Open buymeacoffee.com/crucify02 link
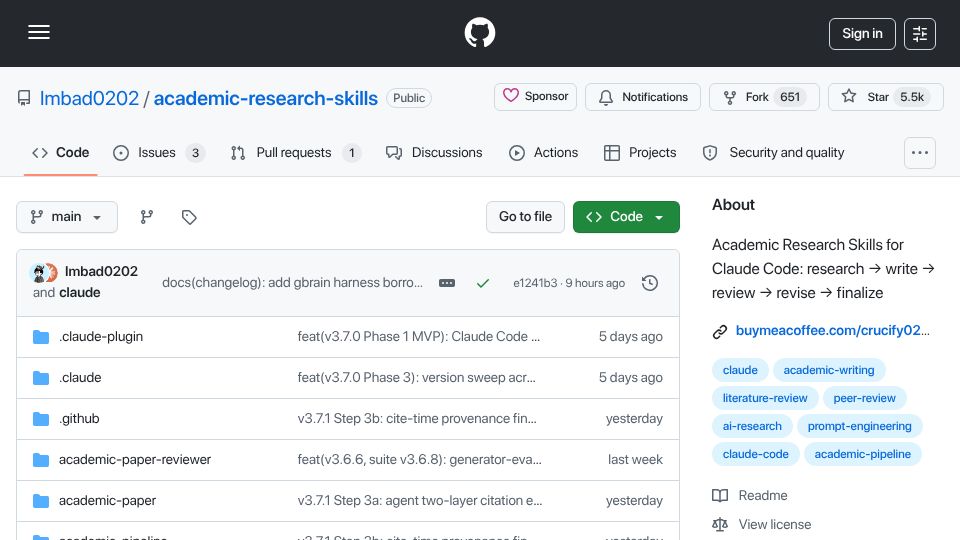The width and height of the screenshot is (960, 540). click(x=833, y=331)
